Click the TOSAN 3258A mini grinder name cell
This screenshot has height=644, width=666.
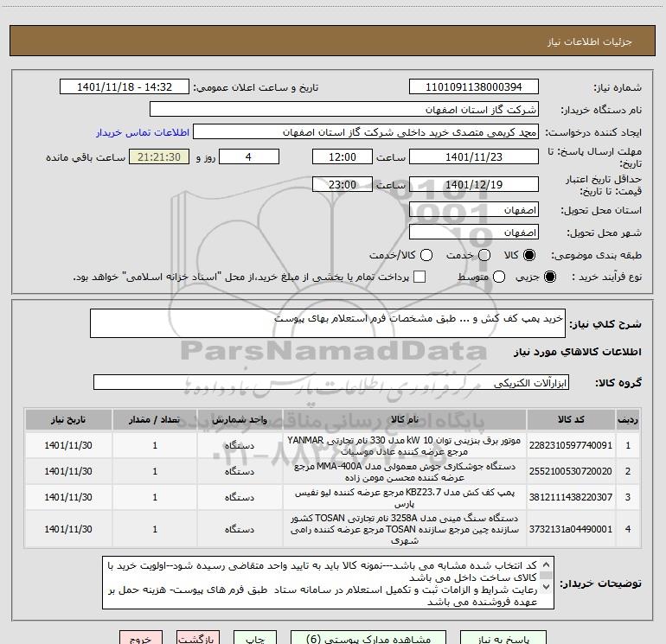point(405,529)
